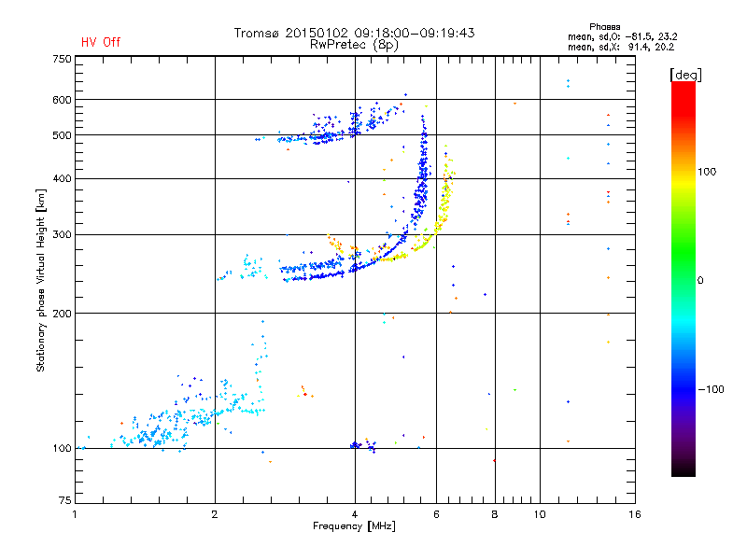Click the plot title 'Tromsø 20150102 09:18:00-09:19:43'
This screenshot has height=560, width=747.
click(x=354, y=33)
